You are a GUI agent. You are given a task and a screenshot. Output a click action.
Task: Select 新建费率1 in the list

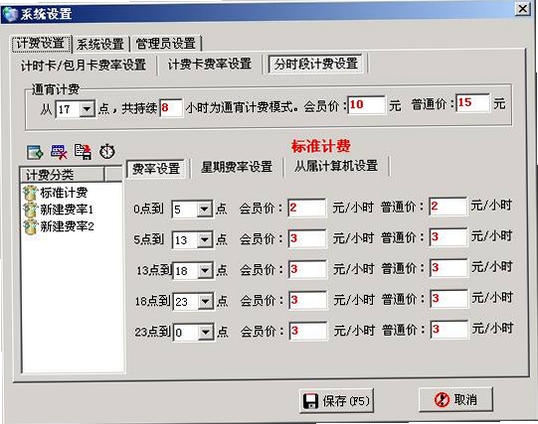point(67,210)
